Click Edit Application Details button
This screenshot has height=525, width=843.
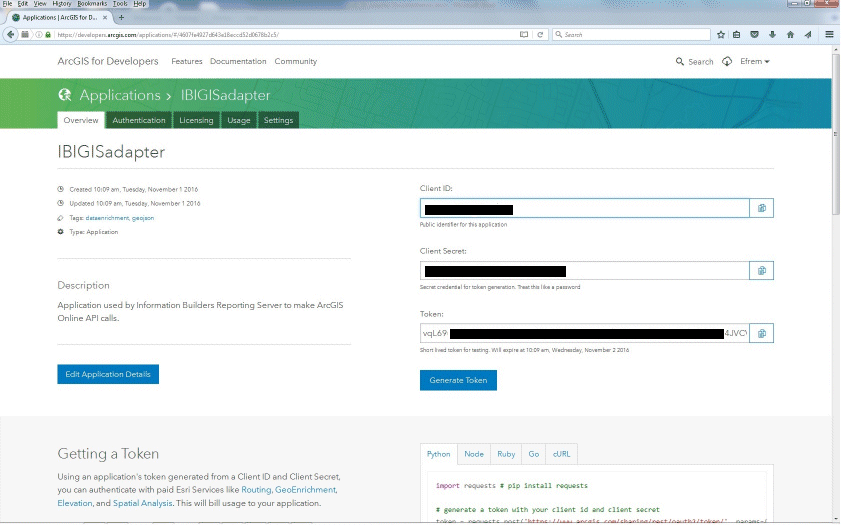(108, 374)
